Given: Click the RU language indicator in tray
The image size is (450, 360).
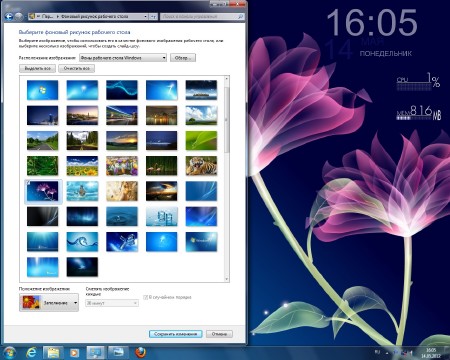Looking at the screenshot, I should pos(377,352).
